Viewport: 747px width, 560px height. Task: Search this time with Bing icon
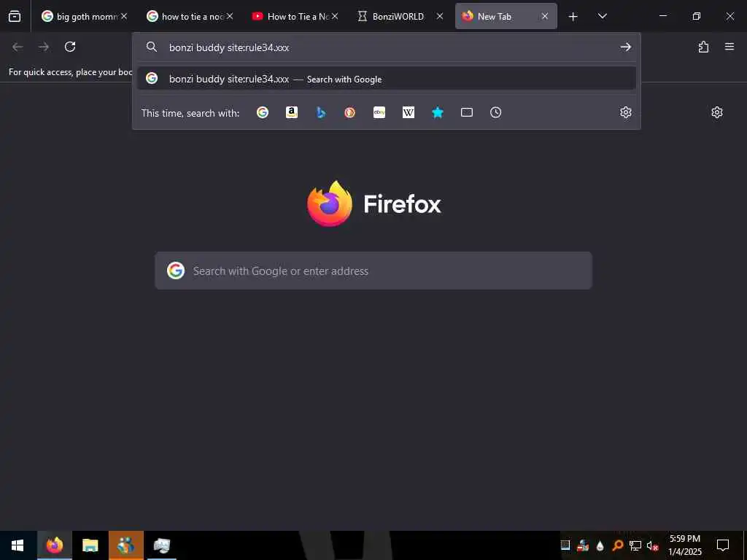[321, 112]
